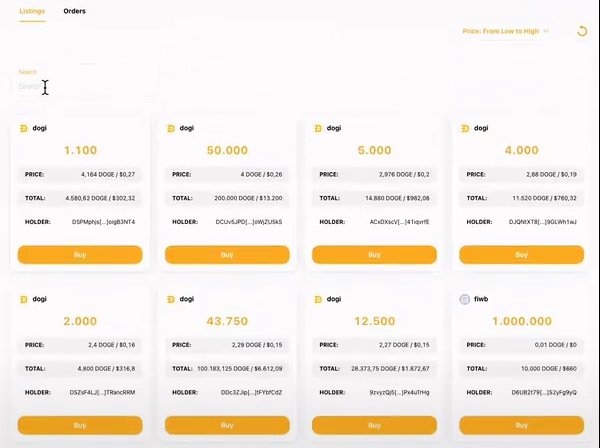Buy the 4.000 dogi listing
The height and width of the screenshot is (448, 600).
(522, 255)
